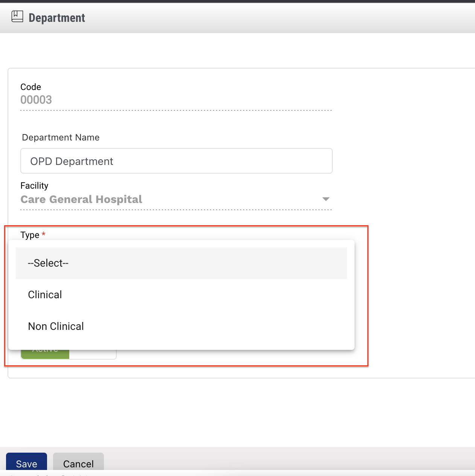The width and height of the screenshot is (475, 476).
Task: Click the Department Name label
Action: point(61,137)
